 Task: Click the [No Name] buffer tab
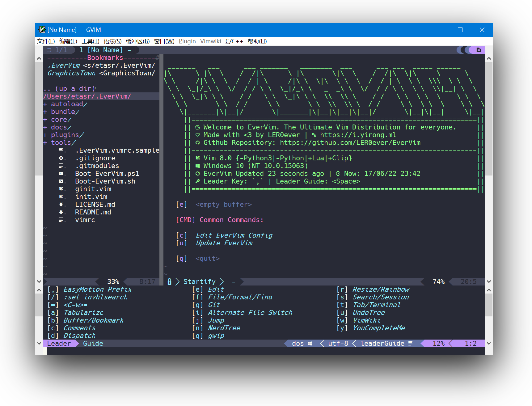coord(105,50)
